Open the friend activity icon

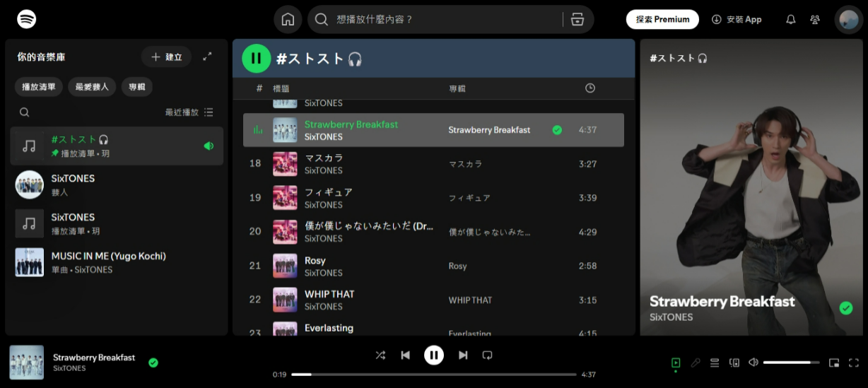[815, 20]
